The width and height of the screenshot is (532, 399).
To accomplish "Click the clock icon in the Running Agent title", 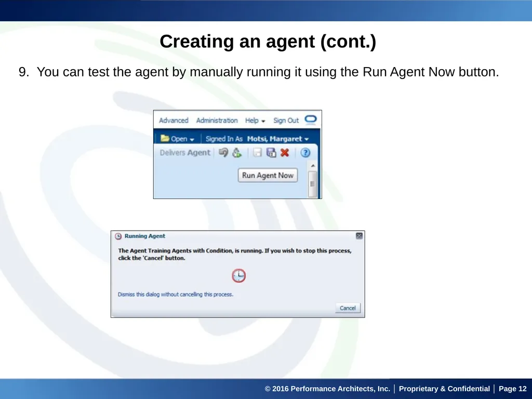I will pyautogui.click(x=118, y=236).
